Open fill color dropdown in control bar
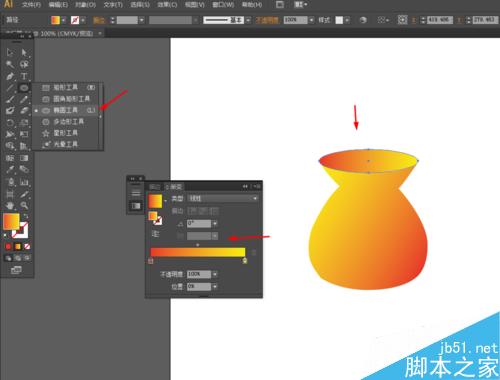Screen dimensions: 500x380 point(63,20)
